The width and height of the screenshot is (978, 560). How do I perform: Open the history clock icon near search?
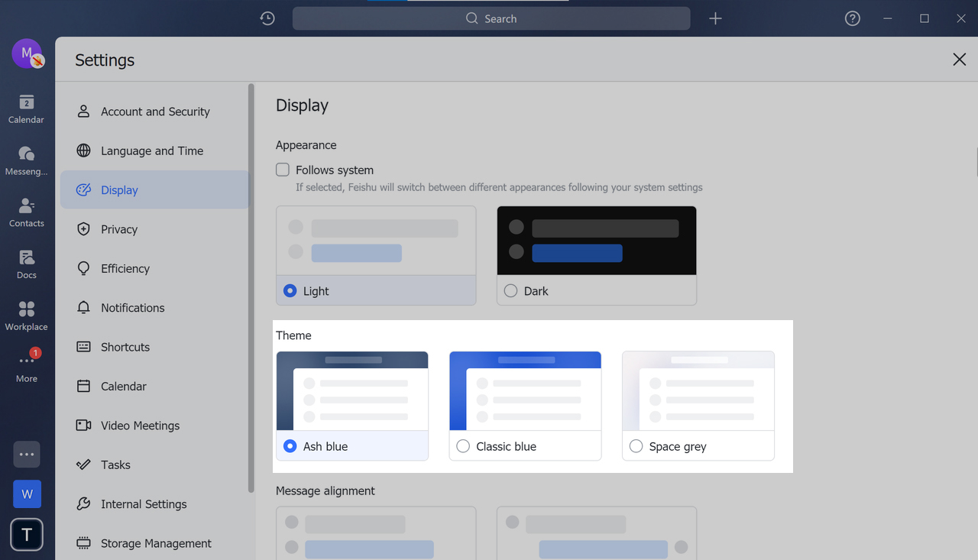[x=267, y=18]
